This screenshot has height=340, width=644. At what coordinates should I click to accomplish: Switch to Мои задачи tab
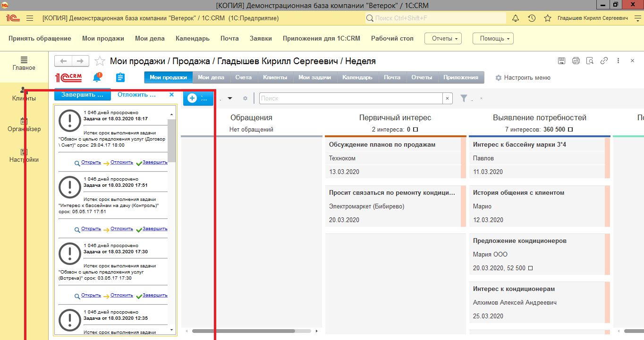pos(315,77)
